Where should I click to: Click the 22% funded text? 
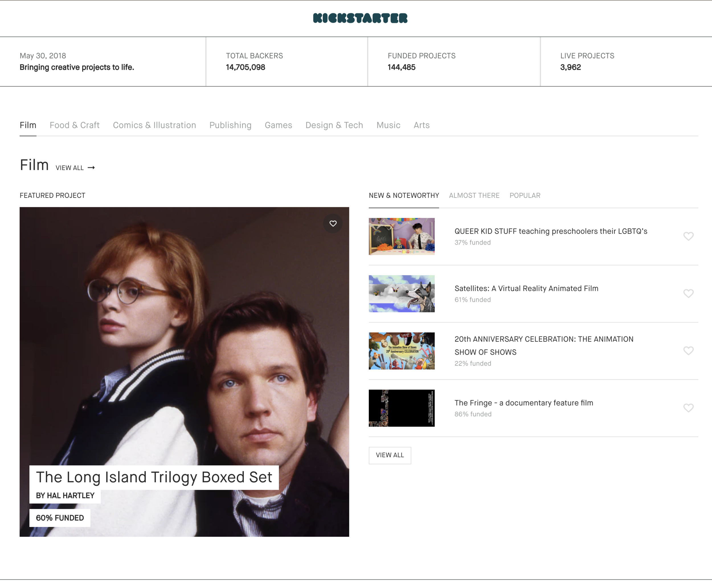(473, 364)
